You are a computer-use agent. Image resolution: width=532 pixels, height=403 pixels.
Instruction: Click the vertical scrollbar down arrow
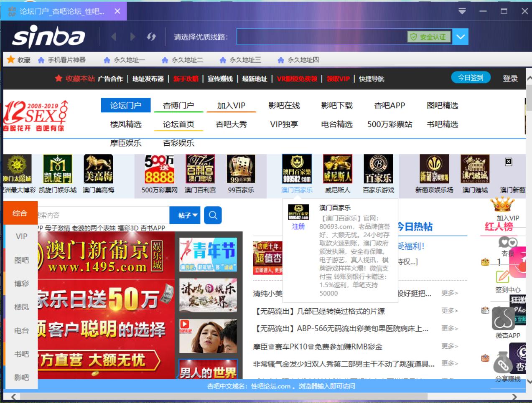(x=529, y=381)
